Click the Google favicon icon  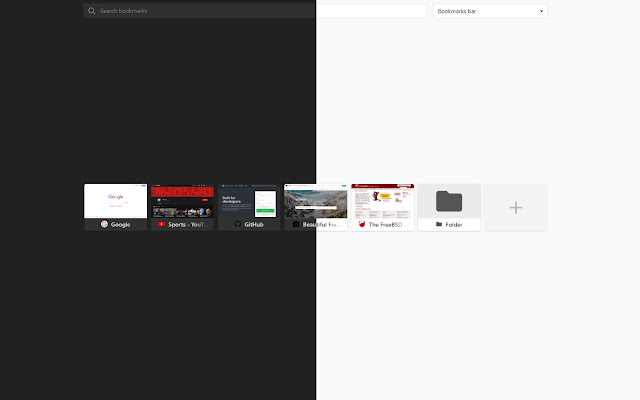[x=104, y=224]
